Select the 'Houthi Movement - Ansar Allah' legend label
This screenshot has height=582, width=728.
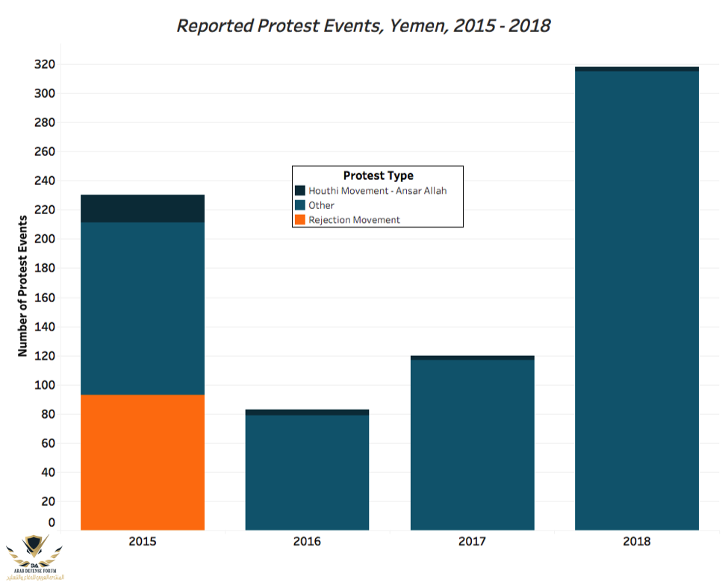click(377, 191)
